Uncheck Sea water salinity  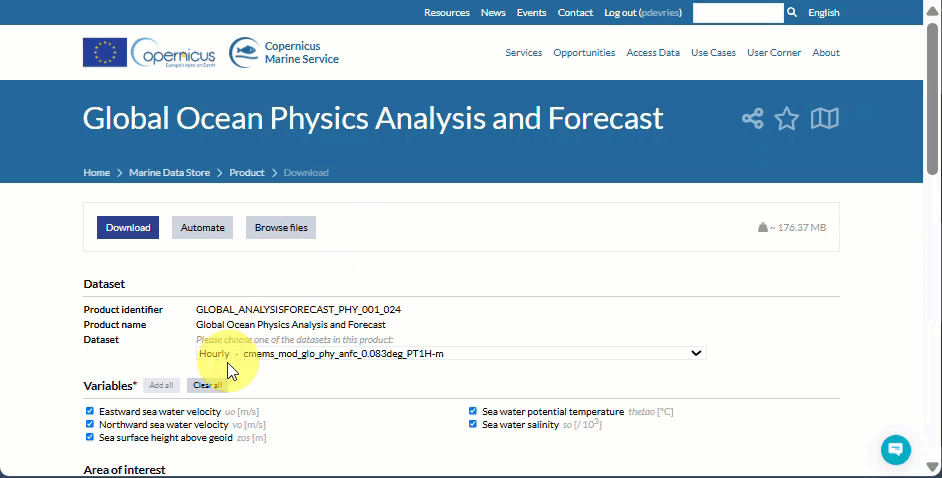473,424
